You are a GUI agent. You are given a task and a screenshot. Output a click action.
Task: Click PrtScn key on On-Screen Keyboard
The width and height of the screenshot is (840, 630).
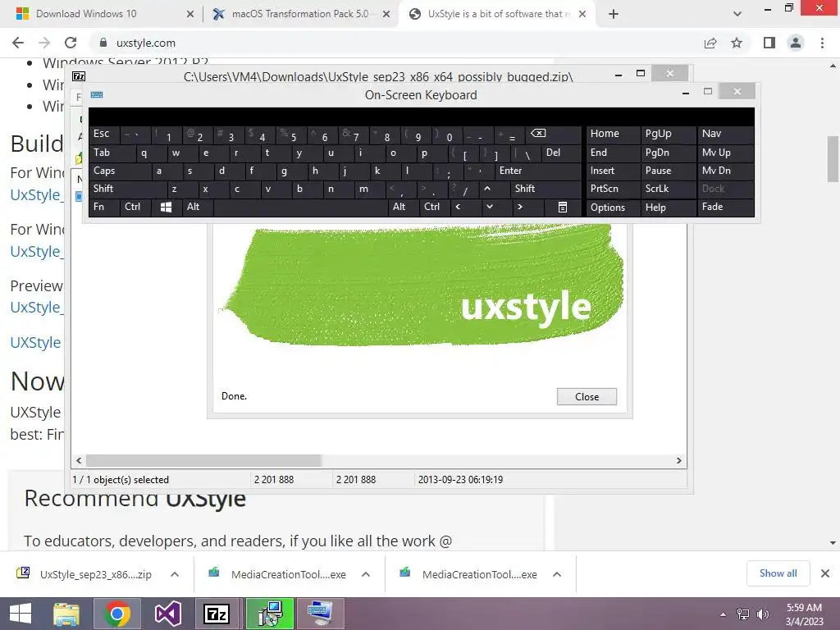[614, 189]
